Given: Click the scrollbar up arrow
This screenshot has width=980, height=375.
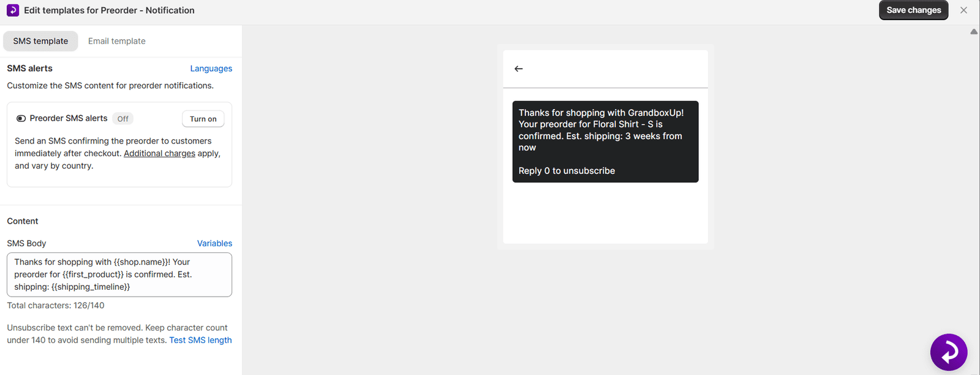Looking at the screenshot, I should coord(973,32).
